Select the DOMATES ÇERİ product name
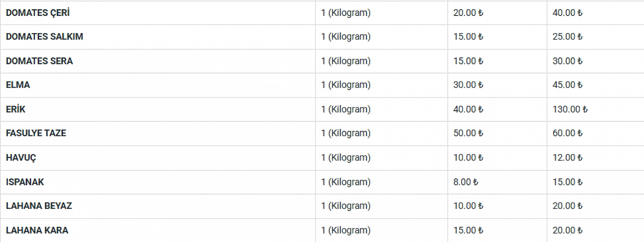644x242 pixels. [38, 13]
